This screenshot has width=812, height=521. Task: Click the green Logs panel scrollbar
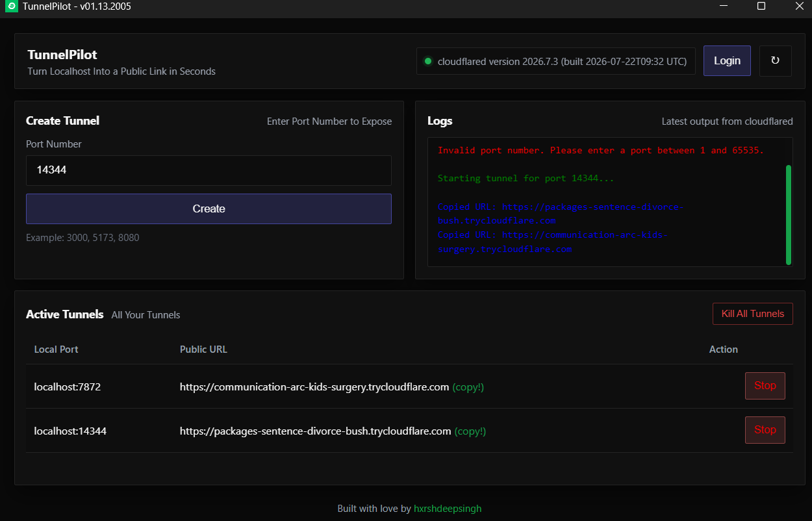[x=789, y=214]
